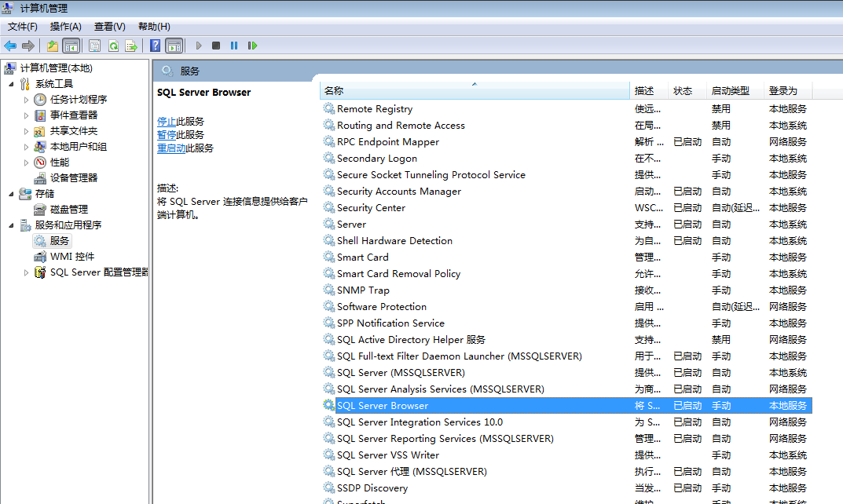Click the Properties toolbar icon
The image size is (843, 504).
(x=95, y=46)
